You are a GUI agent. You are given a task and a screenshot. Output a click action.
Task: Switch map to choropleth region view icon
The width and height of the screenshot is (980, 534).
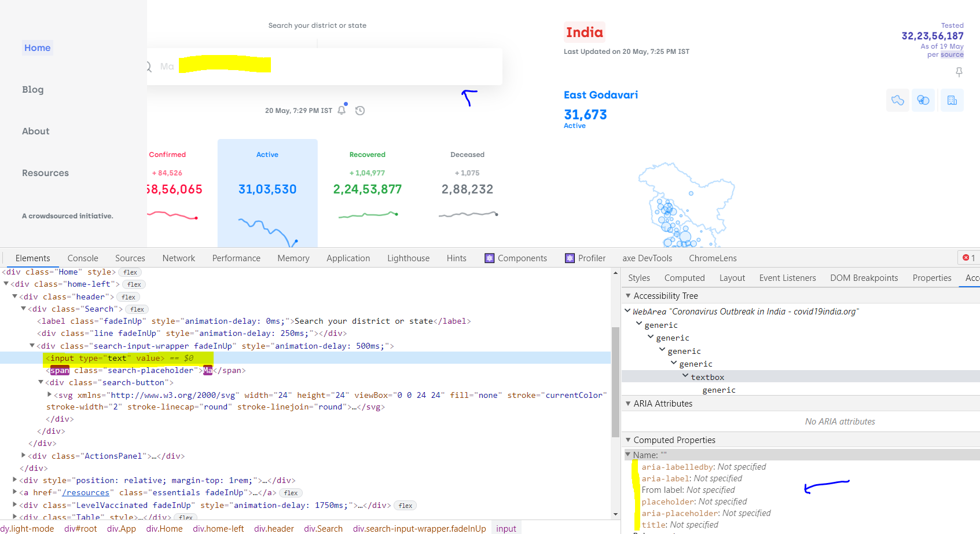tap(898, 100)
